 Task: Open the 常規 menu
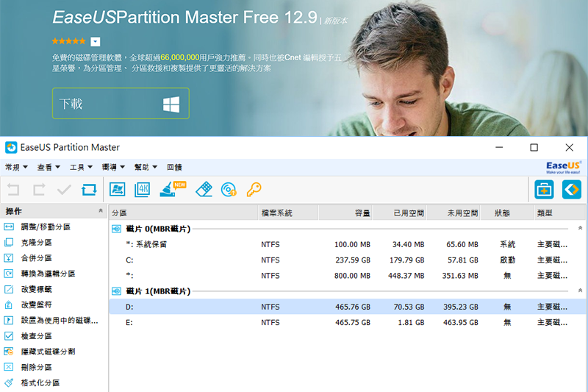click(16, 167)
